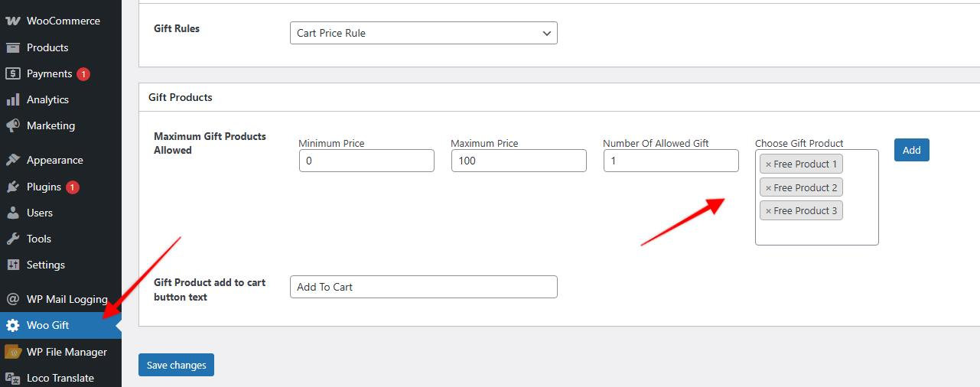Open the Gift Rules dropdown
This screenshot has height=387, width=980.
coord(423,33)
